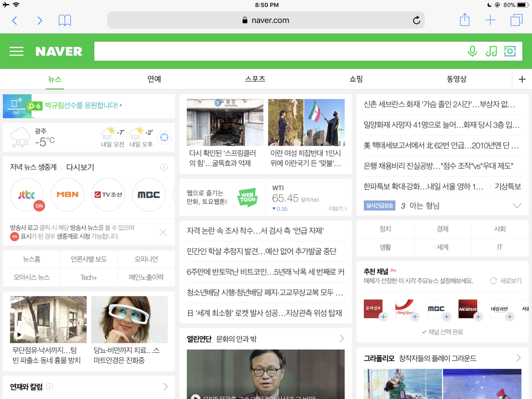This screenshot has width=532, height=399.
Task: Switch to the 동영상 tab
Action: pos(456,79)
